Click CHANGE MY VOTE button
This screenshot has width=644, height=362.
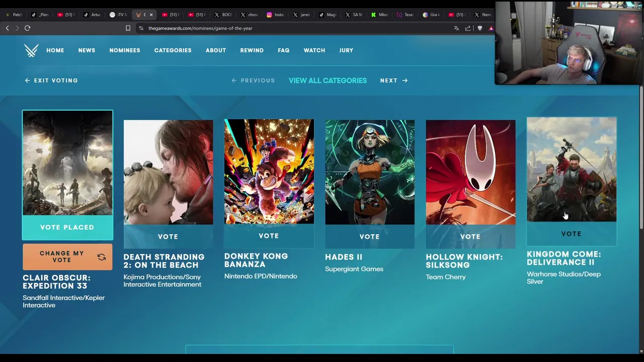coord(67,257)
